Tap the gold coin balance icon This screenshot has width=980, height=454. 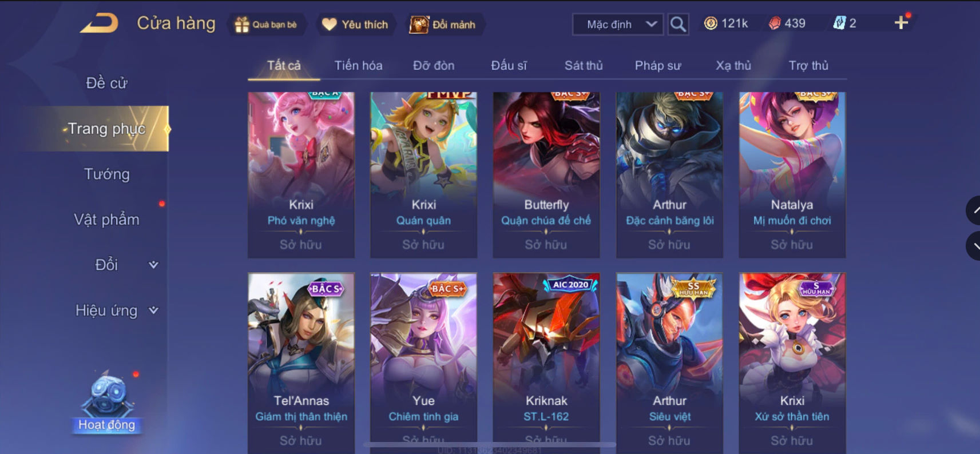pos(711,23)
